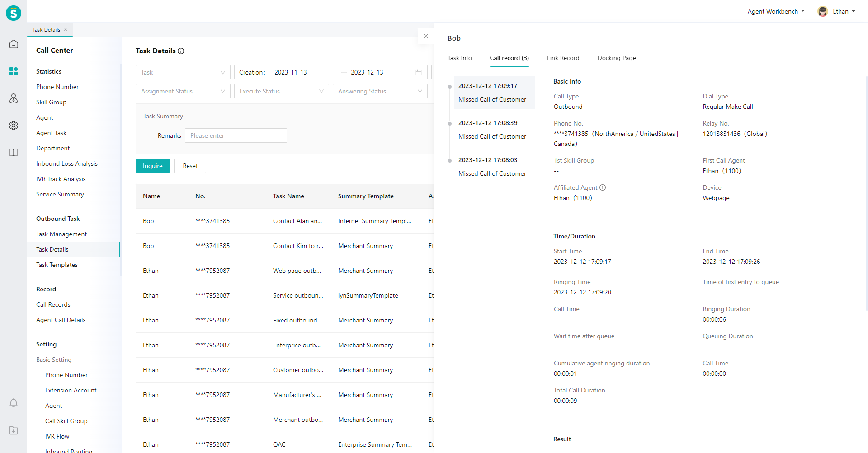Close the Bob detail drawer
868x453 pixels.
tap(426, 36)
